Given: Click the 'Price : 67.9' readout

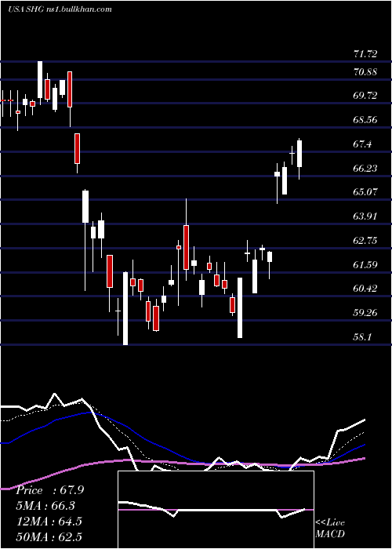Looking at the screenshot, I should (49, 490).
